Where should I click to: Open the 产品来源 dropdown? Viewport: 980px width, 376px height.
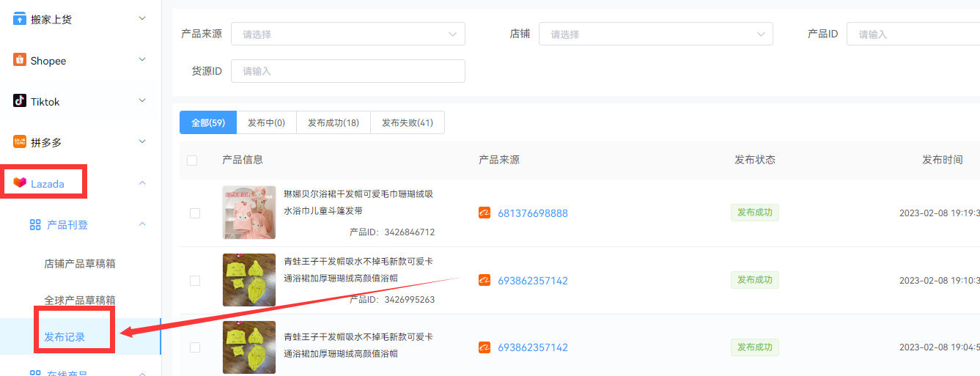[x=348, y=34]
